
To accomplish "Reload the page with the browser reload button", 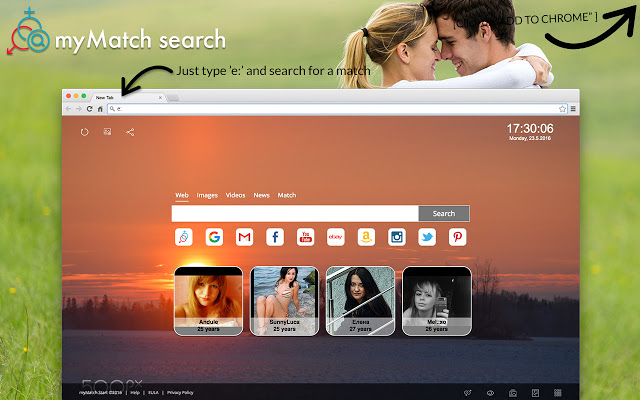I will pos(90,109).
